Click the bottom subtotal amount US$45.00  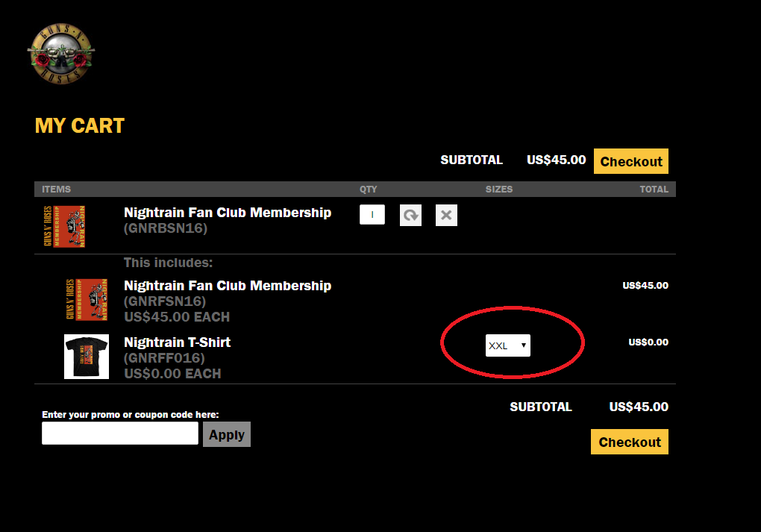(639, 407)
